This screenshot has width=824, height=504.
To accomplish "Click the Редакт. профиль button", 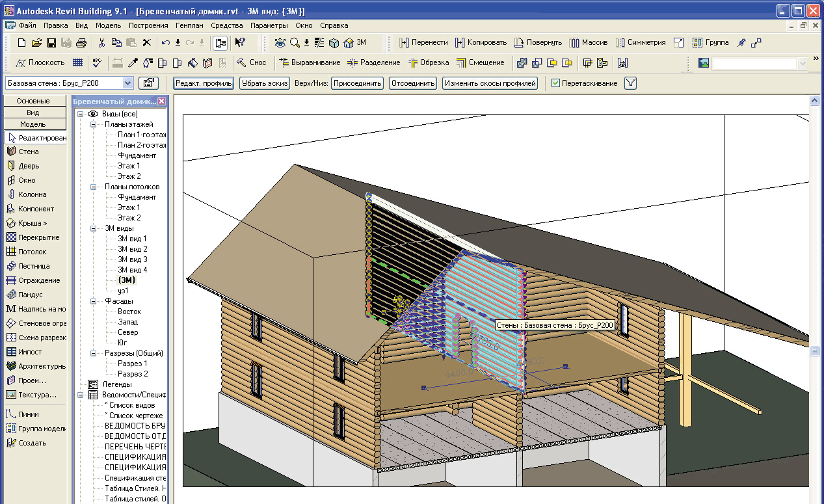I will pos(203,83).
